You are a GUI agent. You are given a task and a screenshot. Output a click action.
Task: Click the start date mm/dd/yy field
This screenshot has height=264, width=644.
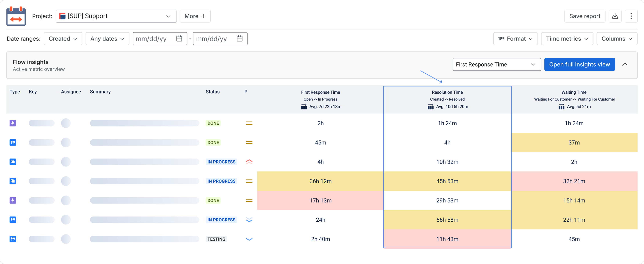[160, 39]
